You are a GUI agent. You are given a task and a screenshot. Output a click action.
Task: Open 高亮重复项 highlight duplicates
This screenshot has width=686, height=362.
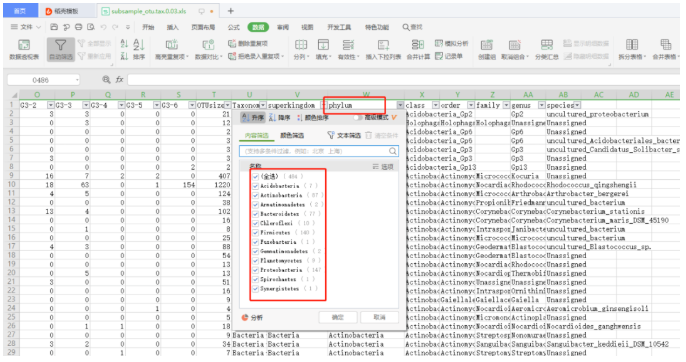tap(172, 49)
